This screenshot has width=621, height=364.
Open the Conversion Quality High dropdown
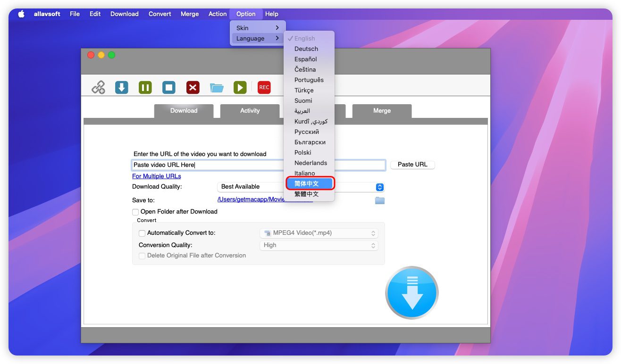point(319,246)
